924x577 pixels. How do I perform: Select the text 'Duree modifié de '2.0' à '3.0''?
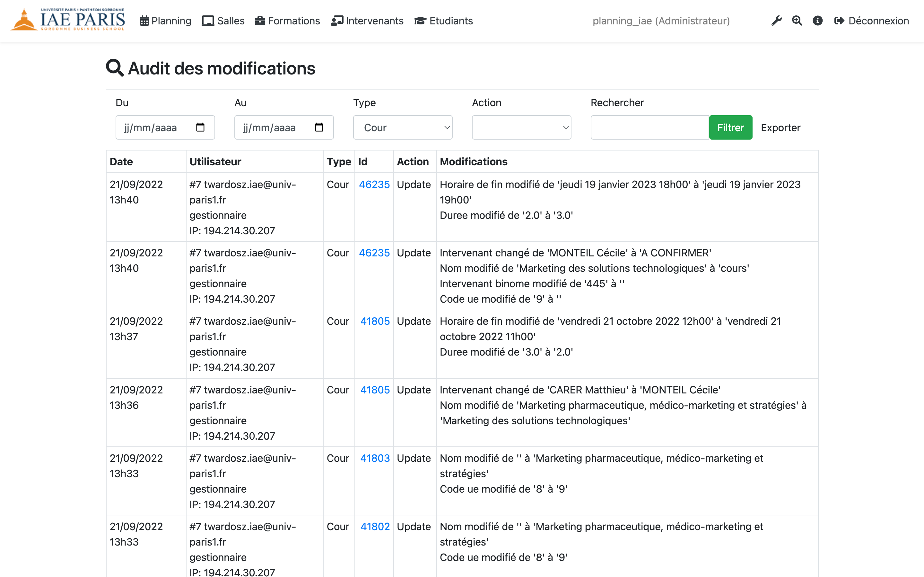click(506, 215)
